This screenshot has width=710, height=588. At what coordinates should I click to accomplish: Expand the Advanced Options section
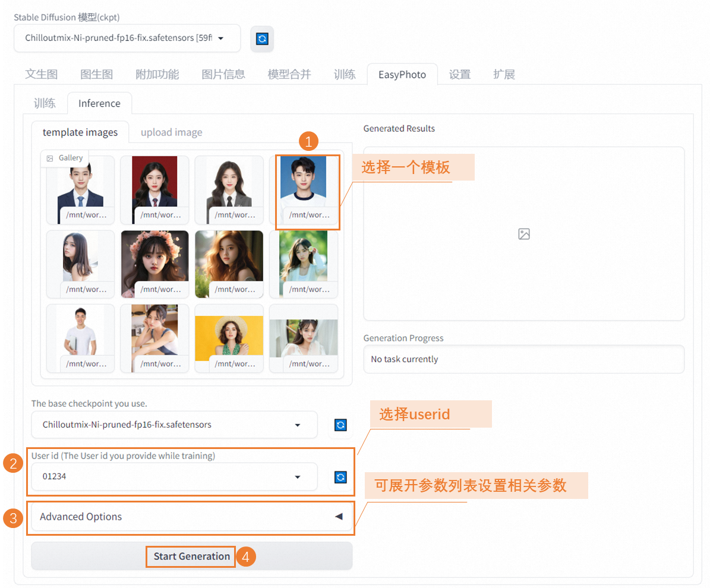pyautogui.click(x=191, y=517)
